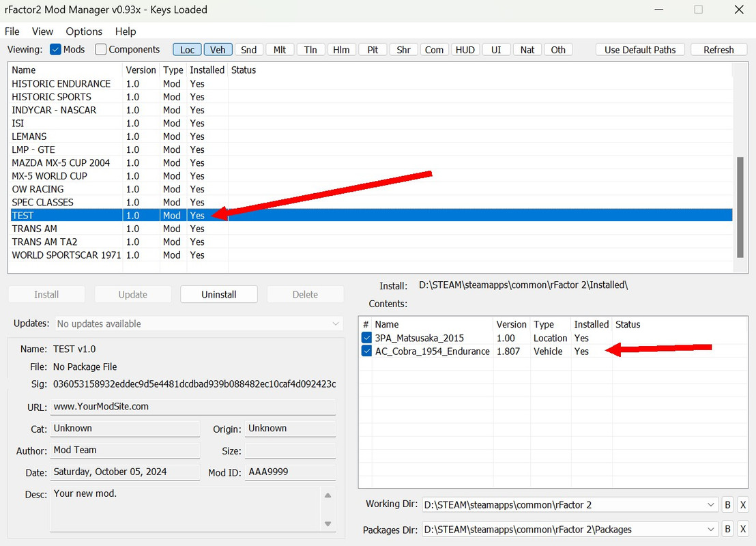Viewport: 756px width, 546px height.
Task: Click the Refresh button
Action: pos(718,50)
